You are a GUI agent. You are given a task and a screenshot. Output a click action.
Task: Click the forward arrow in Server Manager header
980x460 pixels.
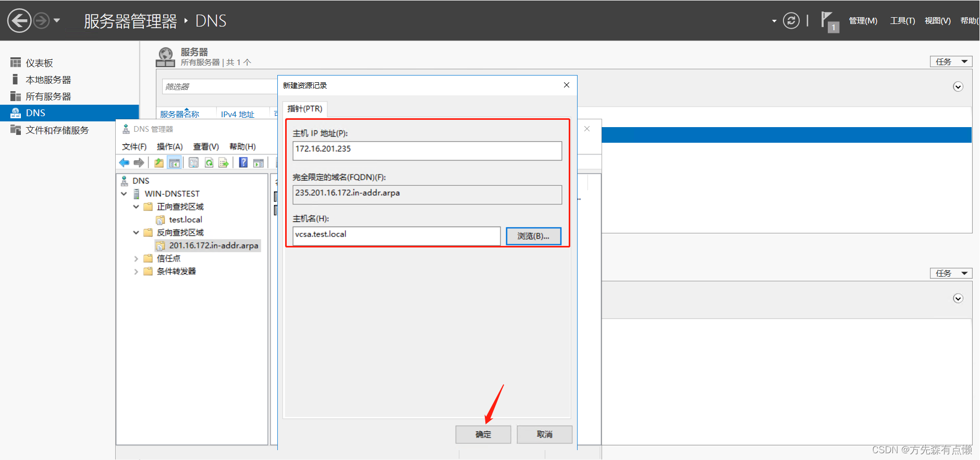click(41, 21)
